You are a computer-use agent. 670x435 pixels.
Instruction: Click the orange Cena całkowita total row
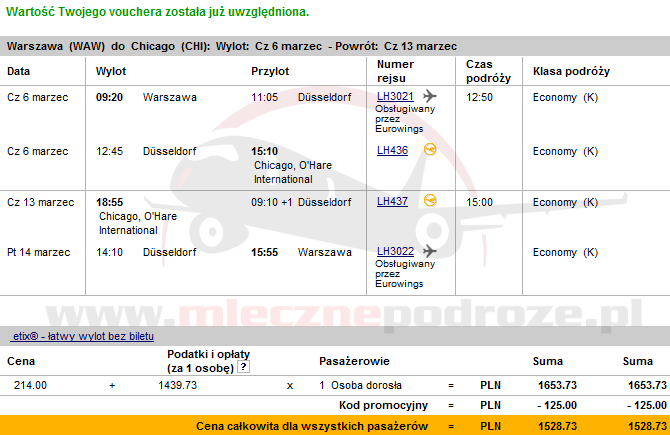point(335,426)
